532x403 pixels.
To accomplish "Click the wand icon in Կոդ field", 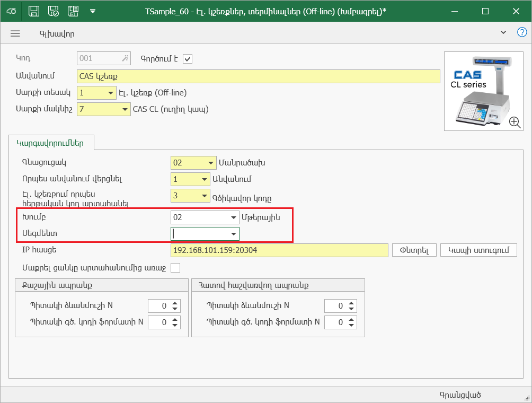I will click(125, 58).
